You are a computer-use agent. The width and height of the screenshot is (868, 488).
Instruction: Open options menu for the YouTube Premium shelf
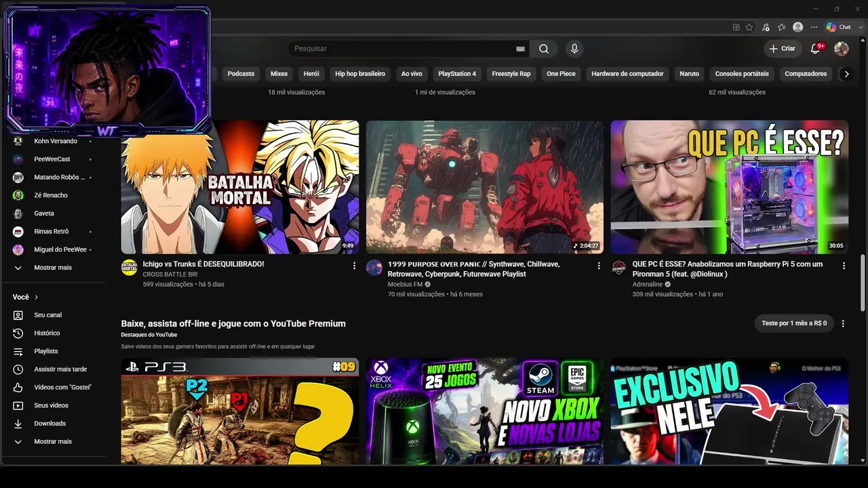pyautogui.click(x=843, y=323)
